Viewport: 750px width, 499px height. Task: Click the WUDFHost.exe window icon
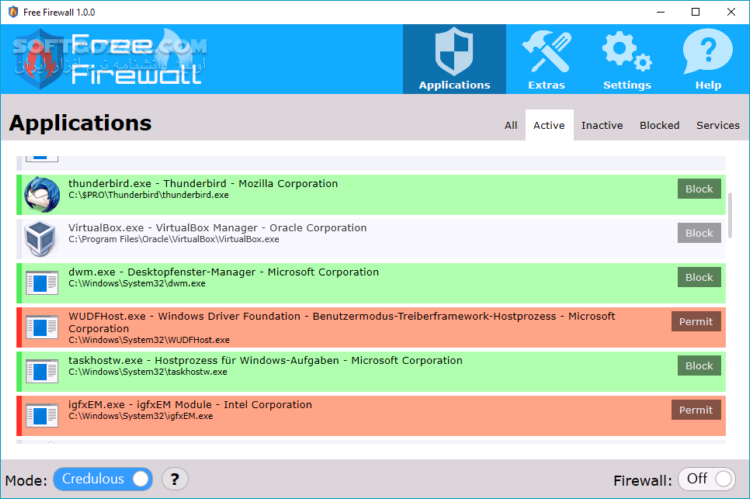[42, 327]
